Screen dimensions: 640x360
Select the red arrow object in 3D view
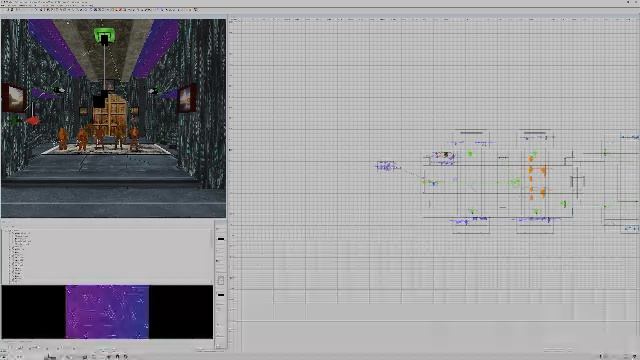point(33,120)
